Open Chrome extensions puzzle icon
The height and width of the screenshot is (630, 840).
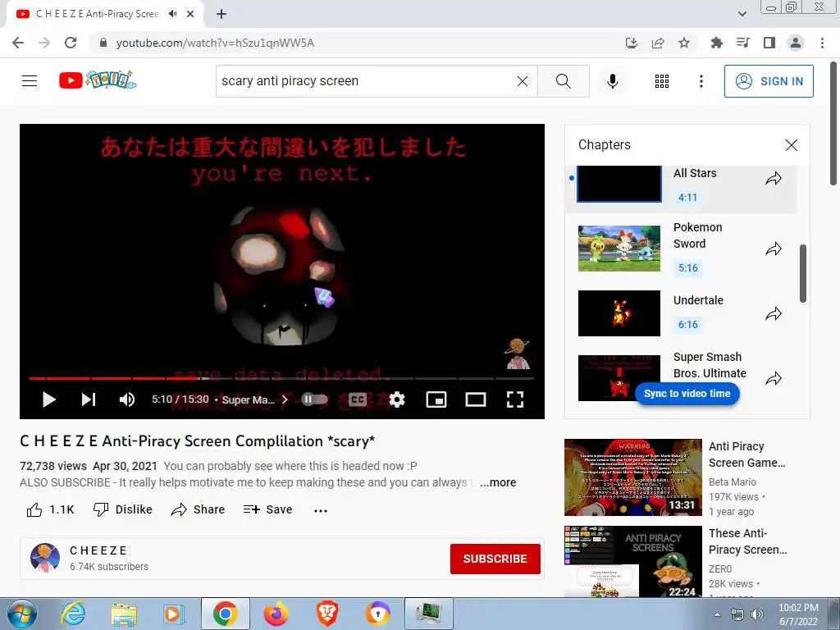[x=716, y=43]
